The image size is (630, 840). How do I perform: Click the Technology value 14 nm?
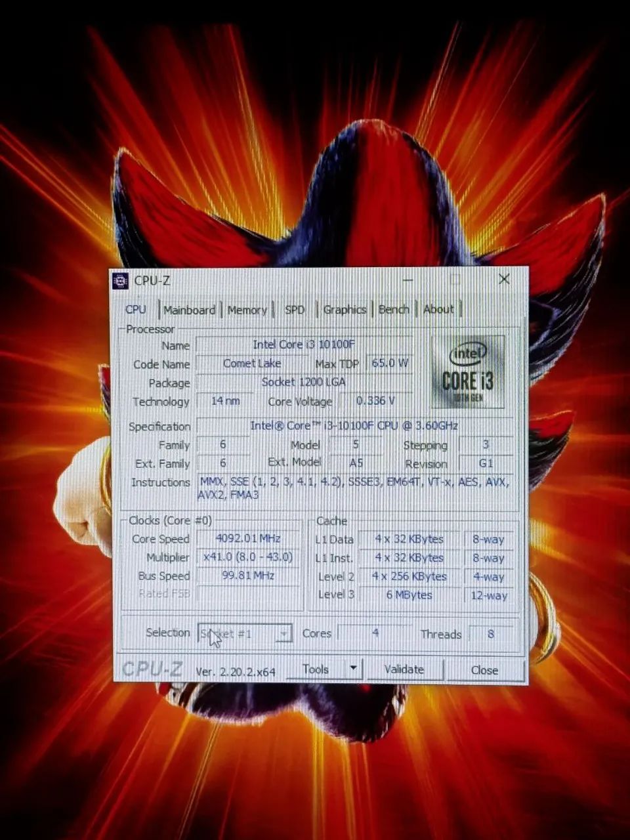pyautogui.click(x=224, y=400)
